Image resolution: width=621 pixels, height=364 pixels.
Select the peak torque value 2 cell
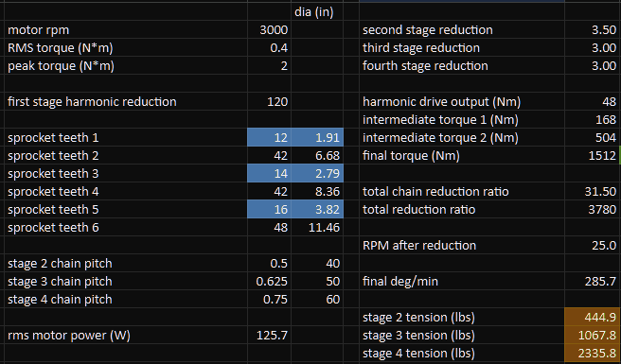pos(269,65)
